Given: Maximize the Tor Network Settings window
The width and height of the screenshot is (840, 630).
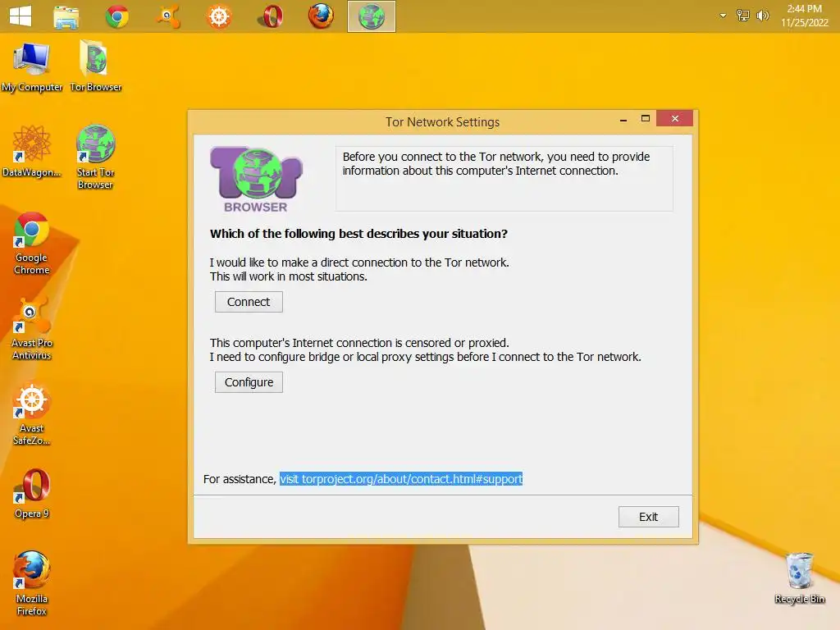Looking at the screenshot, I should pos(645,118).
